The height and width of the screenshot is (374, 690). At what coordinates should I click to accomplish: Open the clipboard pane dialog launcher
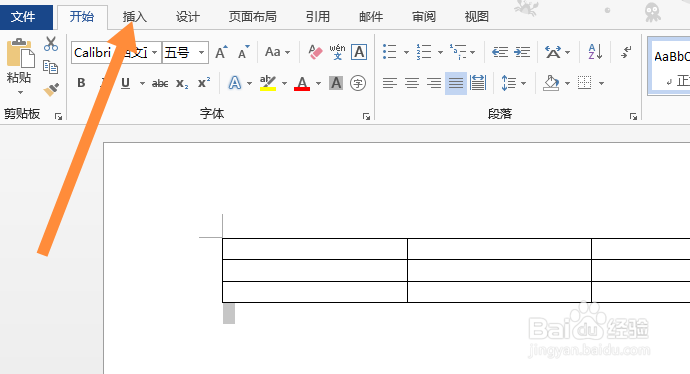58,116
